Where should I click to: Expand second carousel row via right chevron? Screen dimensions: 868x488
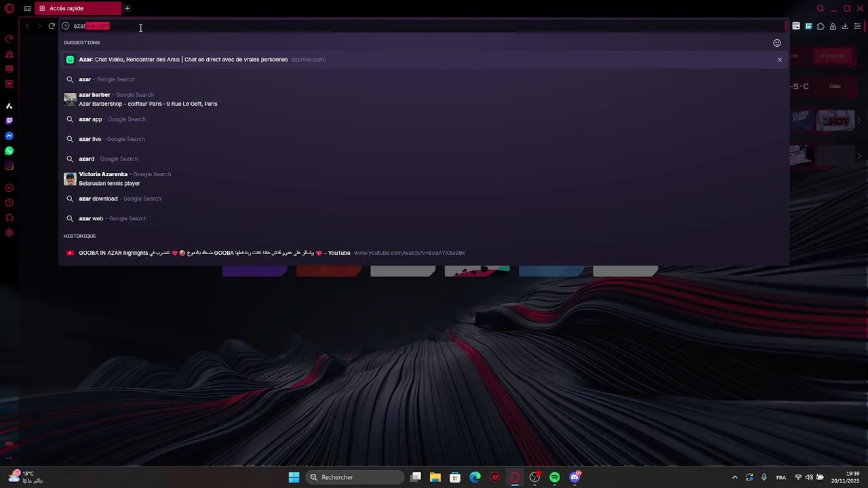(x=860, y=156)
